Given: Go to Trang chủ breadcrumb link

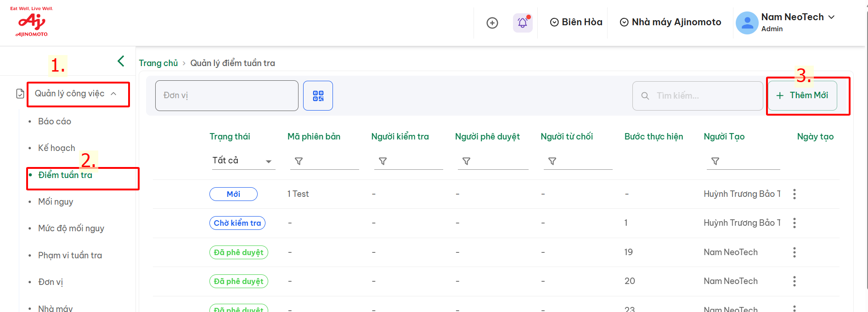Looking at the screenshot, I should pos(158,63).
